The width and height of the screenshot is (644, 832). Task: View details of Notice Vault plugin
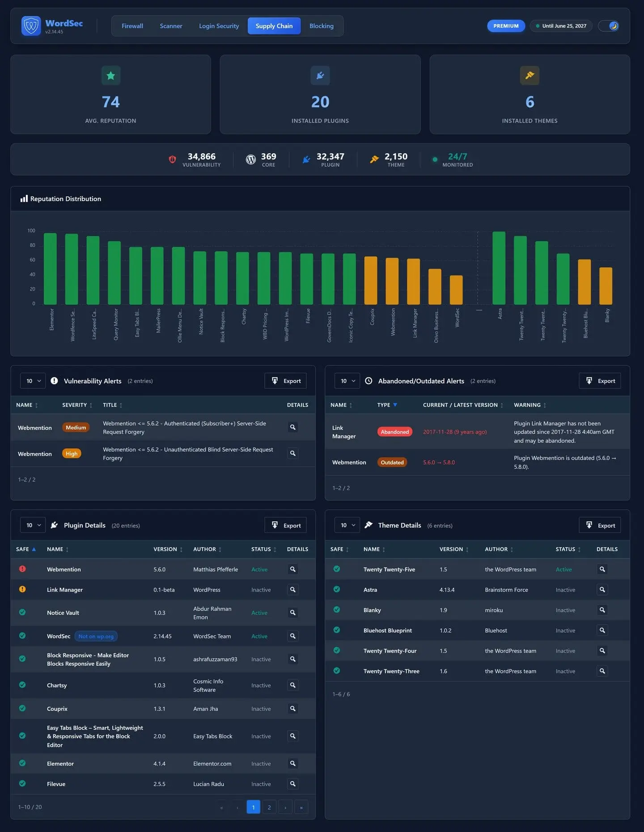point(293,612)
